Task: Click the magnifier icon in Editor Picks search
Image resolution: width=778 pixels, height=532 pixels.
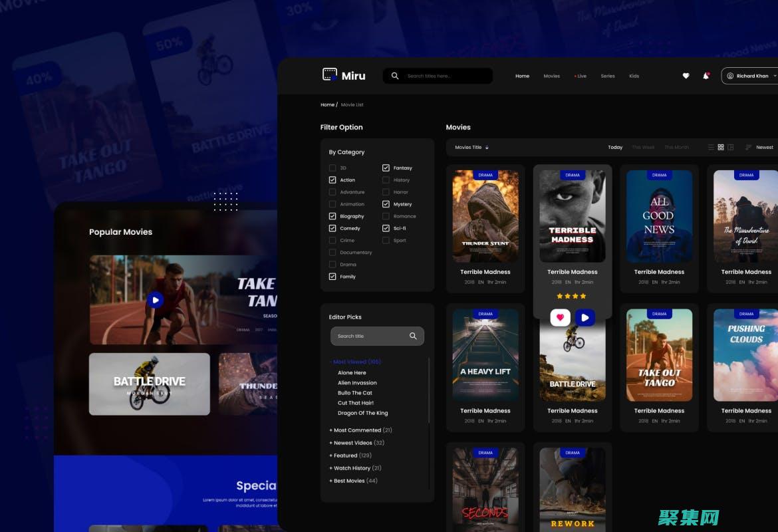Action: [413, 336]
